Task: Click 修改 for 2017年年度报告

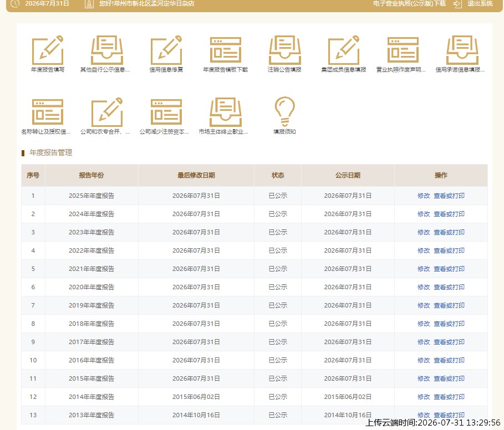Action: (423, 342)
